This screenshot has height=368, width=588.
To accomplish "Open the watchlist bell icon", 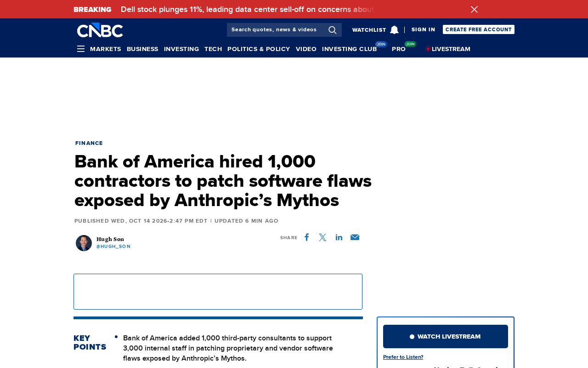I will (394, 30).
